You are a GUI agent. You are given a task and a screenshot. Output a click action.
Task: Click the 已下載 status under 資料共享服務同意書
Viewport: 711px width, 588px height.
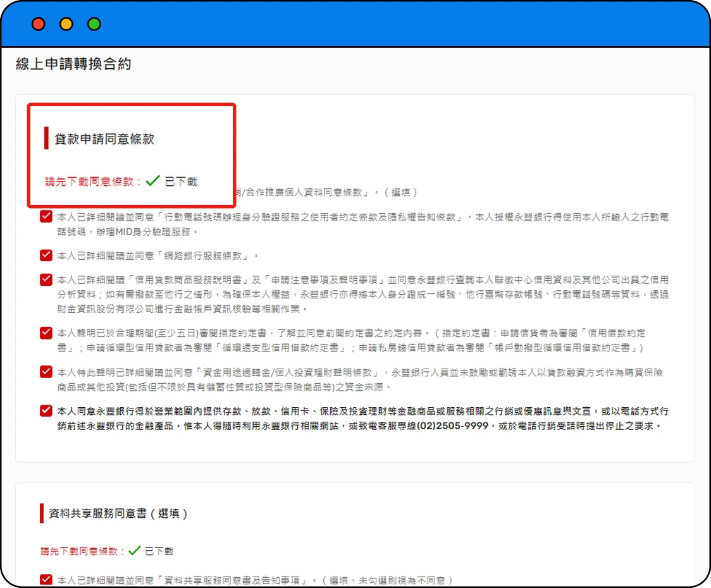coord(159,551)
